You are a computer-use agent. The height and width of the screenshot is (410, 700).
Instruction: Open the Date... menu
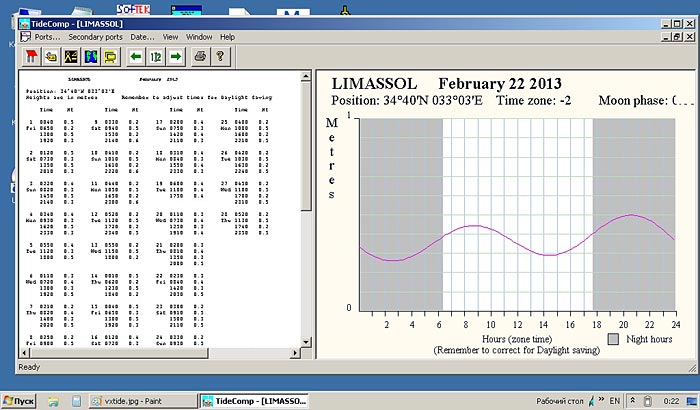tap(142, 37)
